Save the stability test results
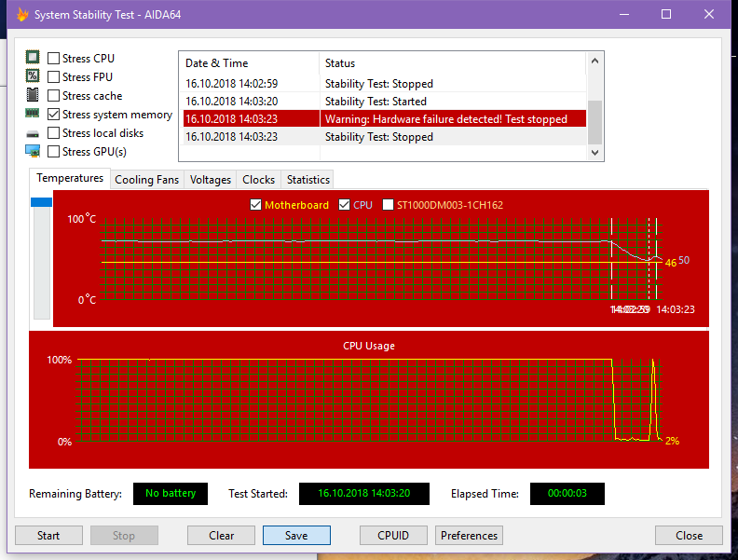This screenshot has height=560, width=738. click(x=296, y=536)
